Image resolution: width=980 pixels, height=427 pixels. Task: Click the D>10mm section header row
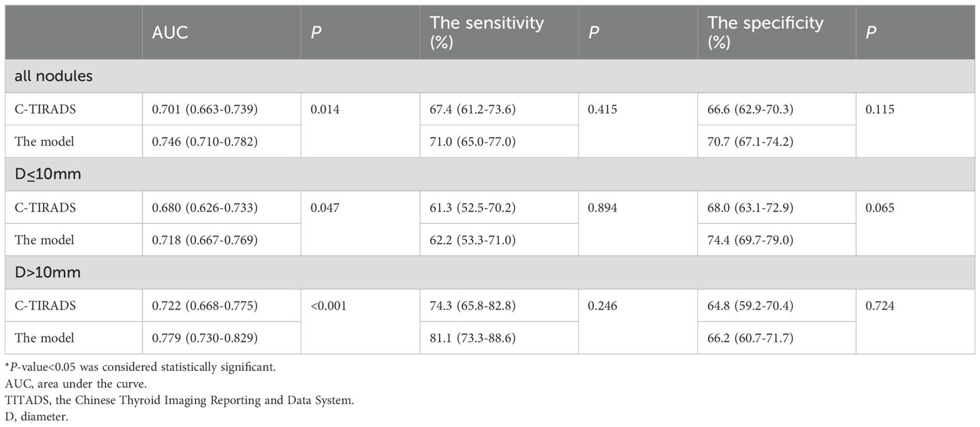tap(490, 273)
